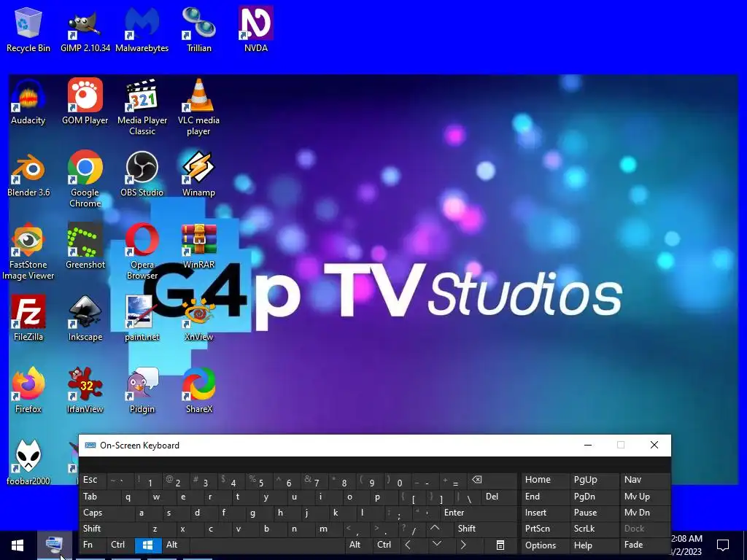
Task: Click the Esc key on On-Screen Keyboard
Action: [x=93, y=481]
